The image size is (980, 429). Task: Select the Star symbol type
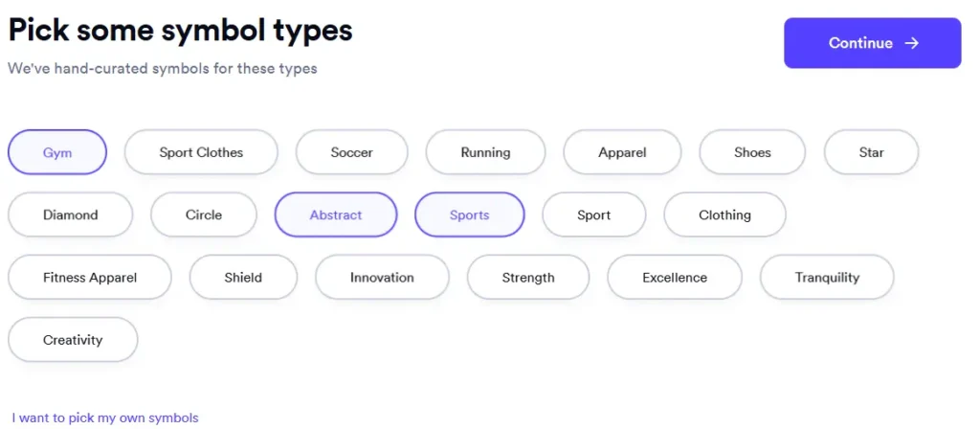871,152
